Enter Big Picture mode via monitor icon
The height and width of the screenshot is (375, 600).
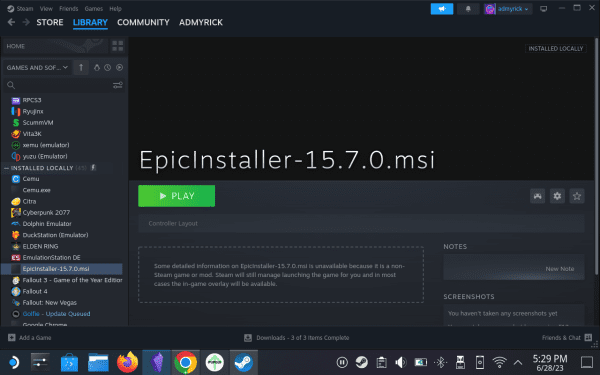pyautogui.click(x=543, y=8)
